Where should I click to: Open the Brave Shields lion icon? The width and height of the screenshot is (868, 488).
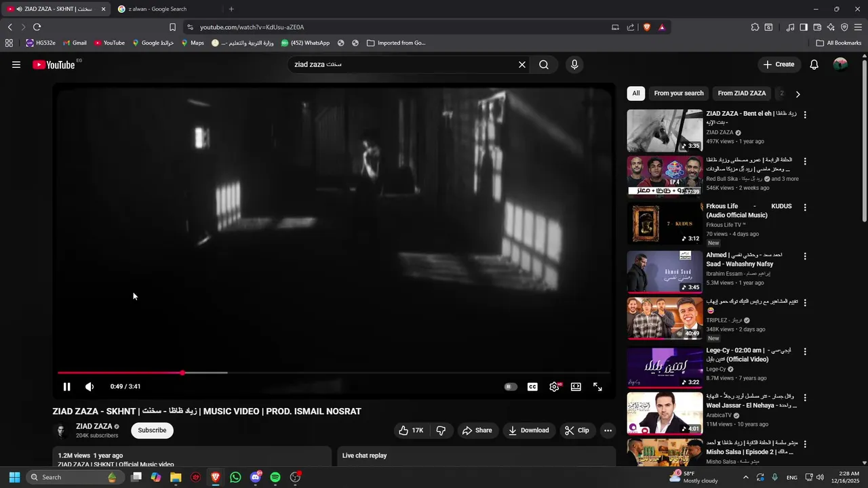tap(647, 27)
